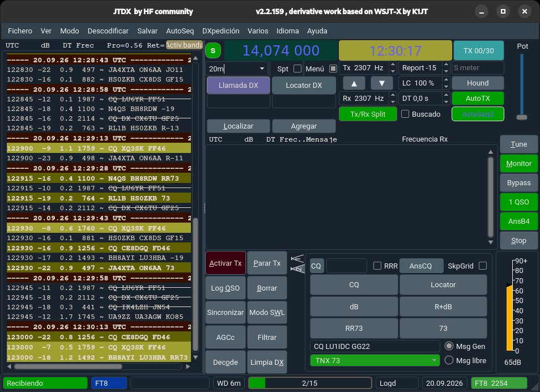Increase the Report -15 value
The image size is (540, 392).
pos(446,65)
